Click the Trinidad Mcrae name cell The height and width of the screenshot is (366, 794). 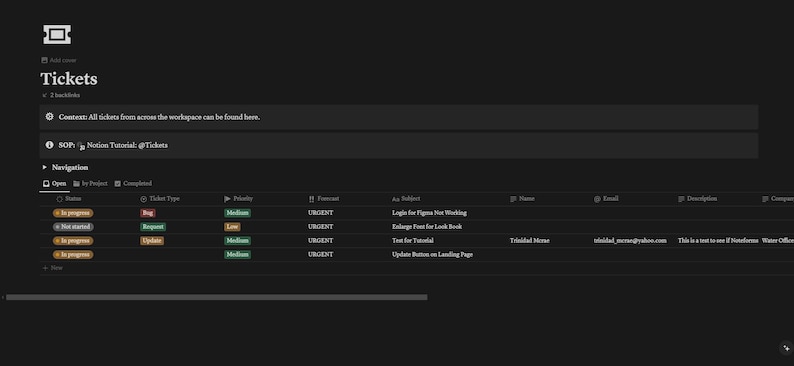coord(529,241)
